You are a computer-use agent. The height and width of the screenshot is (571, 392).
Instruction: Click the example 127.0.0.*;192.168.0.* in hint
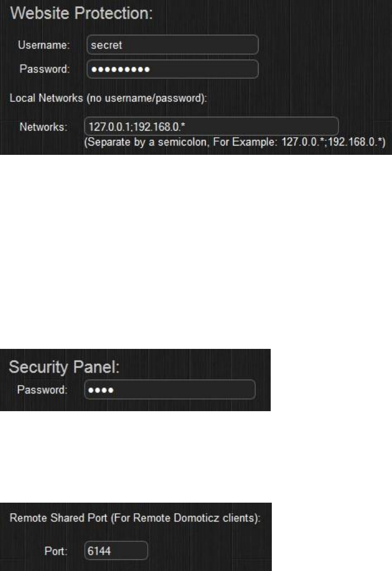pos(333,142)
